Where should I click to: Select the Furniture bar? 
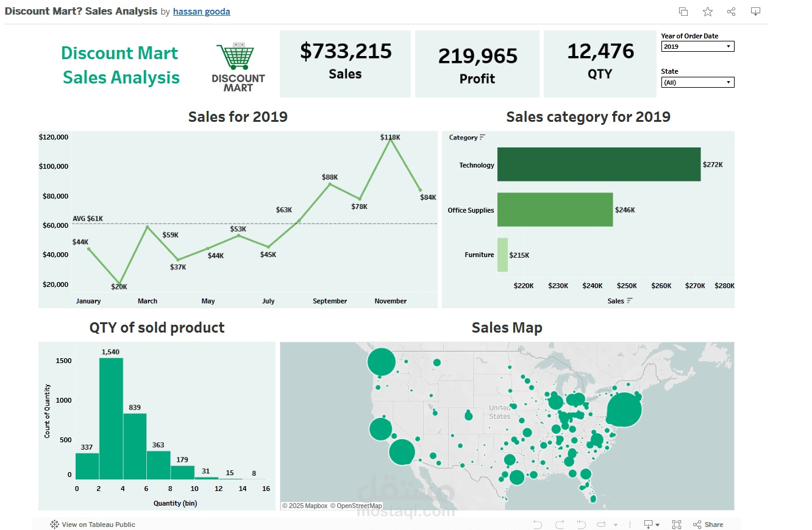pos(502,255)
